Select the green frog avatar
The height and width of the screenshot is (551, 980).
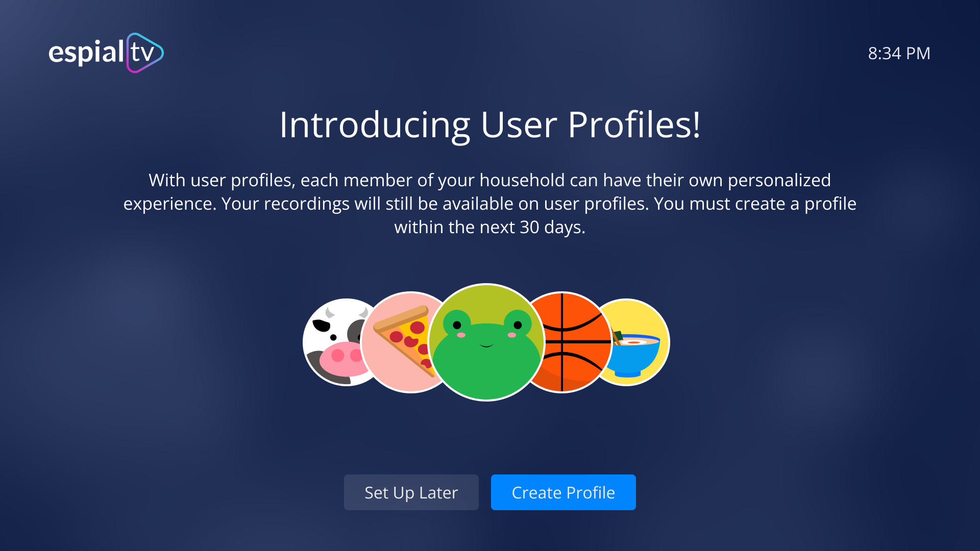(x=486, y=342)
